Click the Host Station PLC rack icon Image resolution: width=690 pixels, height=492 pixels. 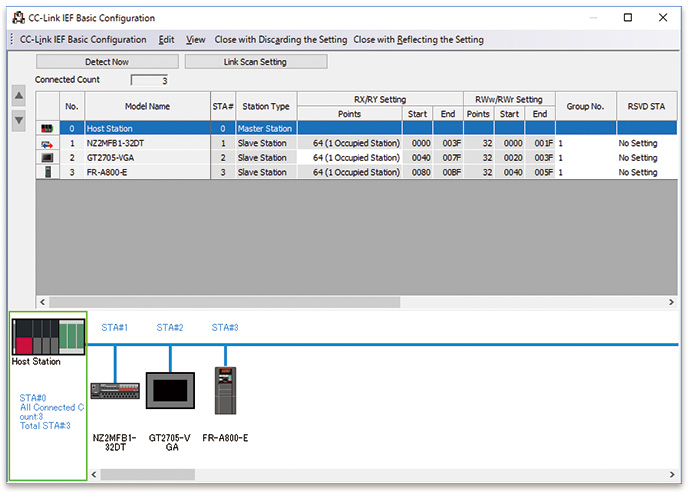(x=48, y=335)
